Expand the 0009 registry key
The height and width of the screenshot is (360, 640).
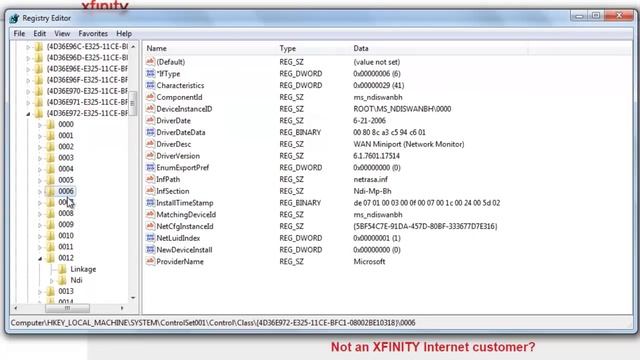[x=40, y=224]
